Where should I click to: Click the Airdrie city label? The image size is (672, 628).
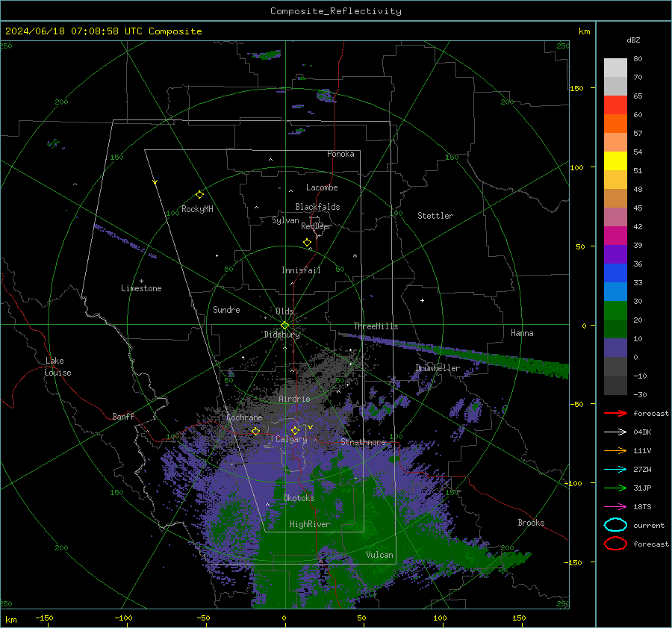click(294, 399)
